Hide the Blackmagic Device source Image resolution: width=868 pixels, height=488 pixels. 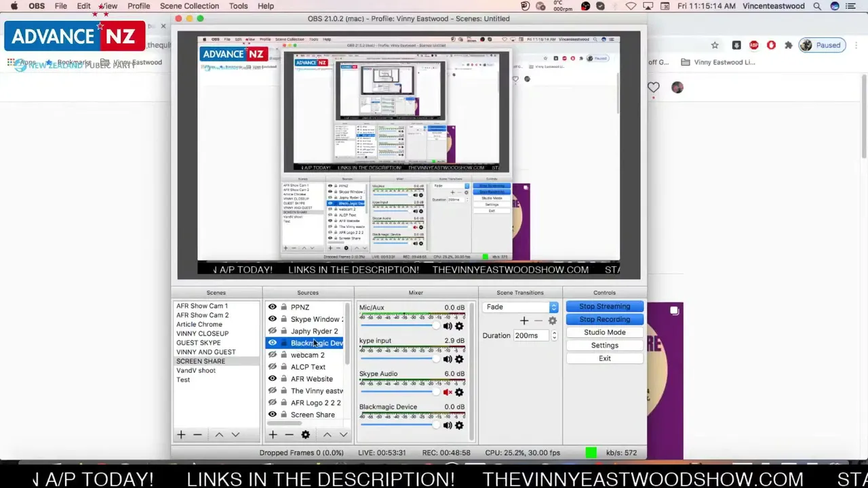[273, 343]
